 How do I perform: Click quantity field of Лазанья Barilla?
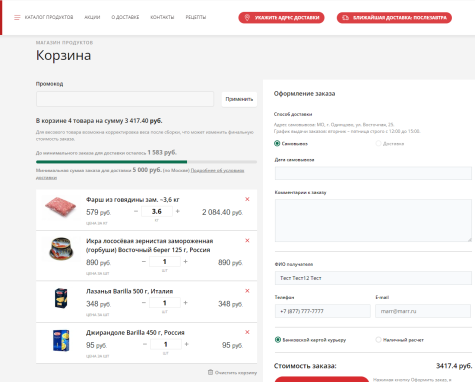(165, 303)
